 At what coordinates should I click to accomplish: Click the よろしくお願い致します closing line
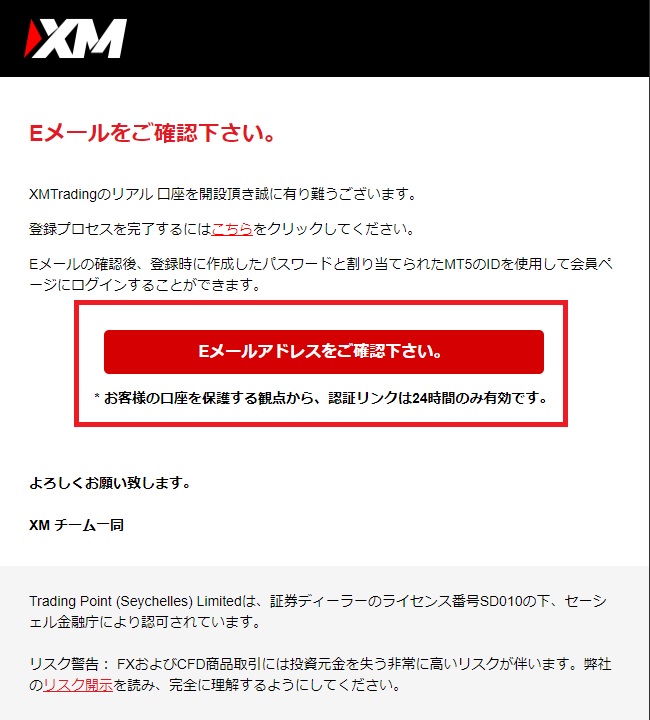(110, 483)
